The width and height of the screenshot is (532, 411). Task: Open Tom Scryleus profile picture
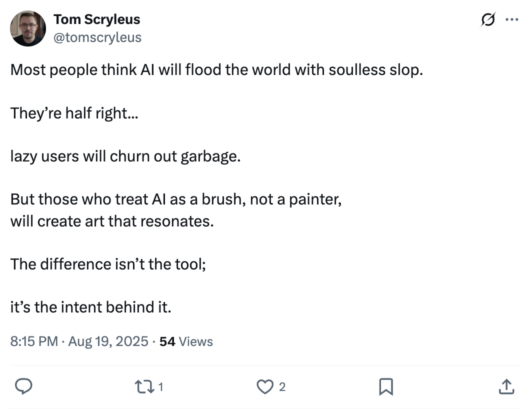coord(28,28)
